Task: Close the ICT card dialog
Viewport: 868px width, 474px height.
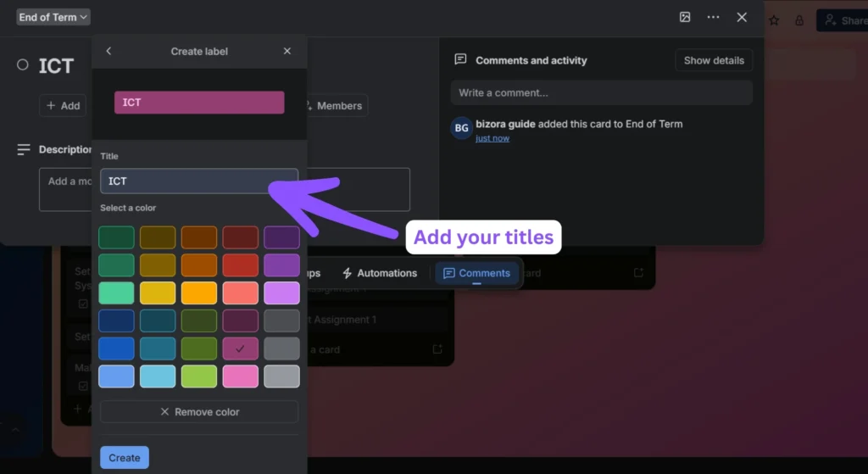Action: click(742, 17)
